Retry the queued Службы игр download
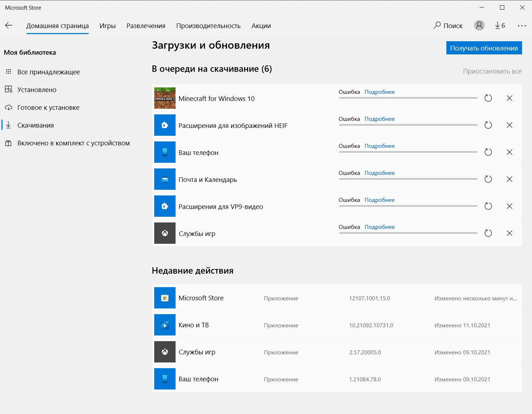 (488, 233)
